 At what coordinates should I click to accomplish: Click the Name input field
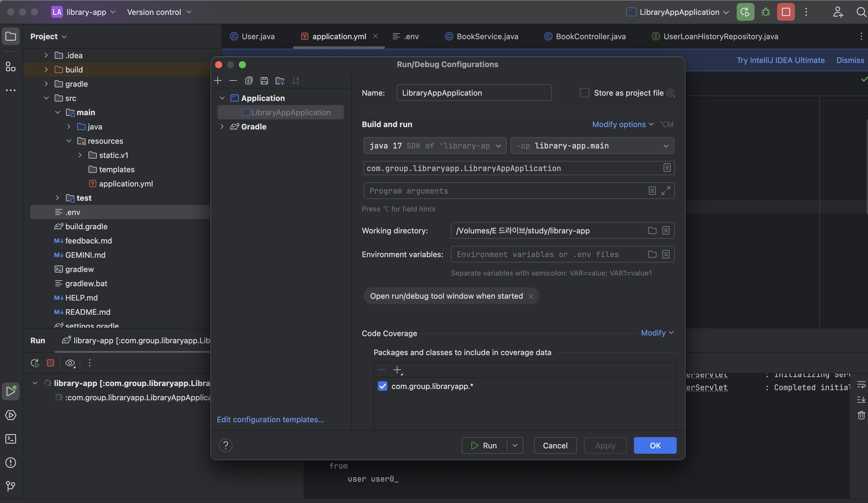coord(474,93)
